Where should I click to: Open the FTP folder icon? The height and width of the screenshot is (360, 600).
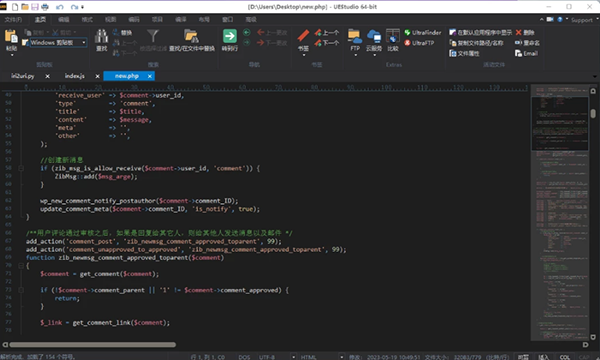point(355,36)
